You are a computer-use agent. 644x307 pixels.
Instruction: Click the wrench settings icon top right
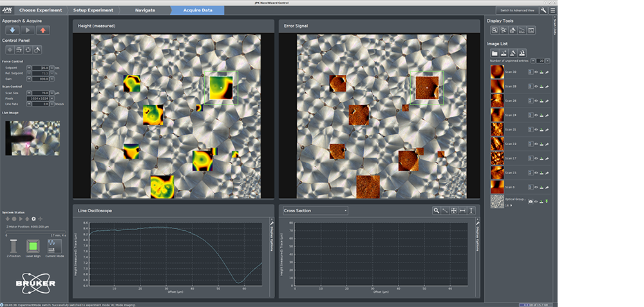click(x=545, y=10)
